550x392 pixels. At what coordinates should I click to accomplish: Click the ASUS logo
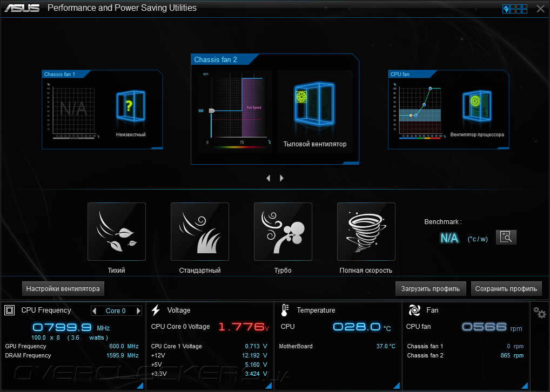coord(22,8)
